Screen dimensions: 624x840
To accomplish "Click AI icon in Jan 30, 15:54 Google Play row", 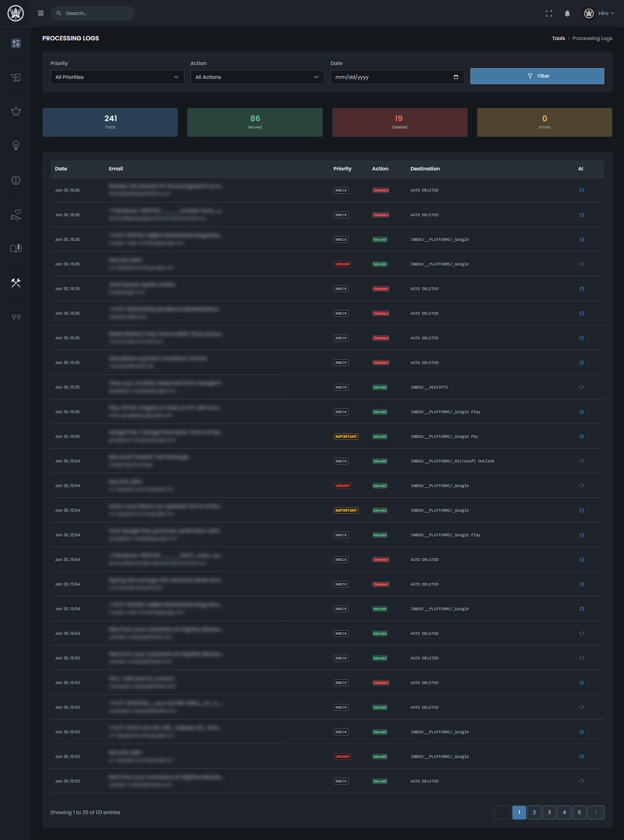I will point(582,535).
